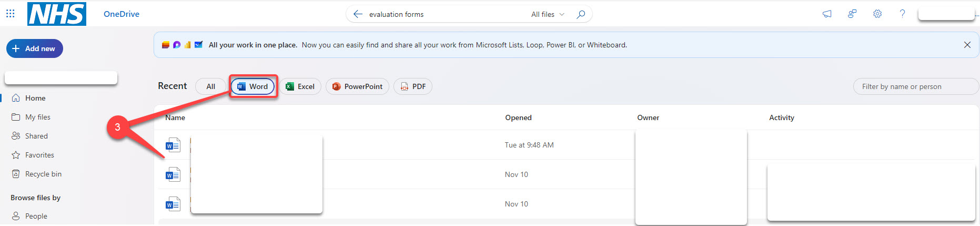Screen dimensions: 980x226
Task: Select the PDF filter chip
Action: click(x=413, y=86)
